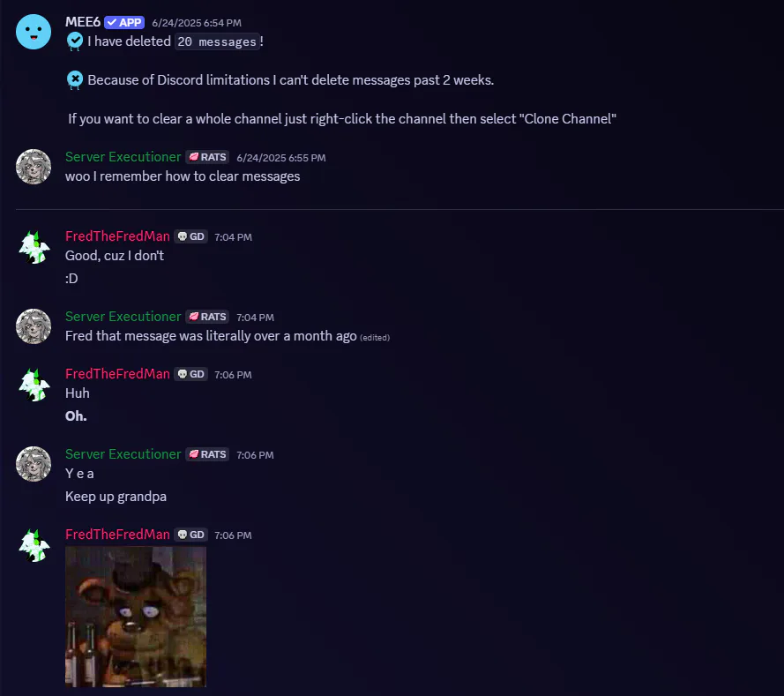Click the '(edited)' label after month ago message
This screenshot has width=784, height=696.
(375, 338)
